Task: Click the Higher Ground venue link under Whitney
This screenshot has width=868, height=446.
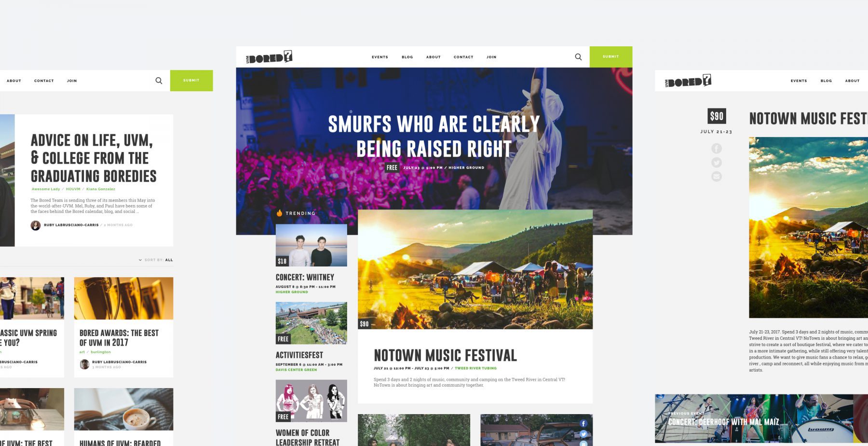Action: (x=292, y=292)
